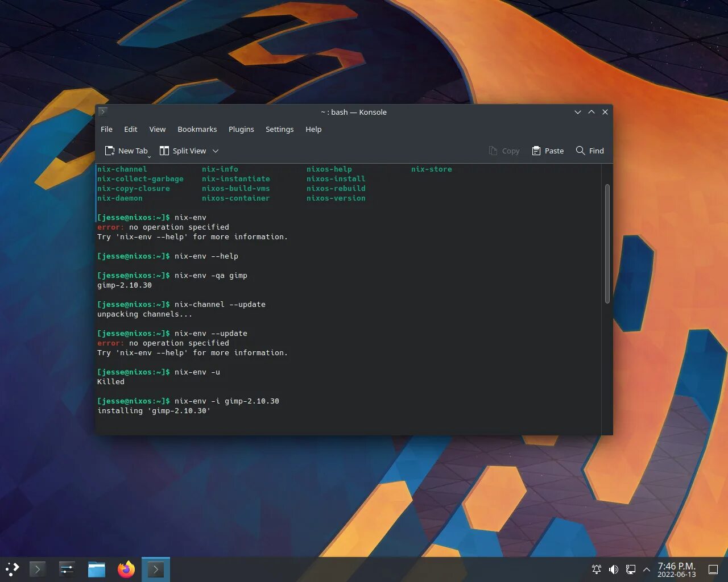Open the Settings menu
This screenshot has width=728, height=582.
tap(279, 129)
